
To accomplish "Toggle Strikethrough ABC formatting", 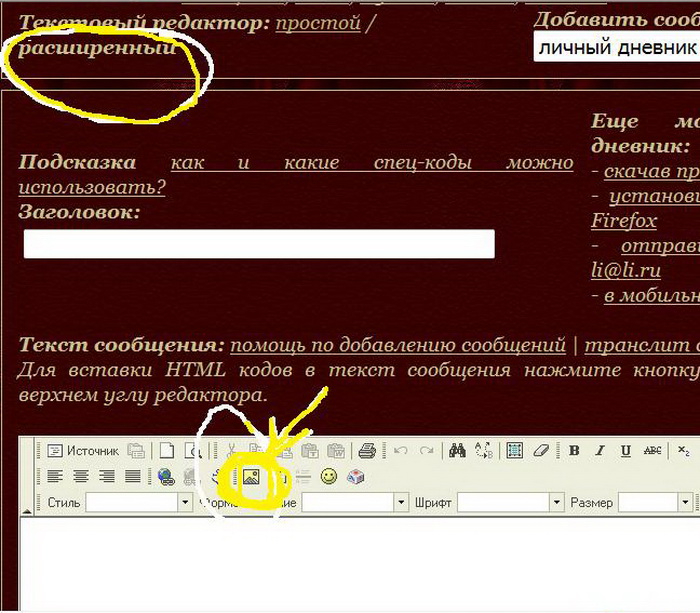I will coord(652,451).
